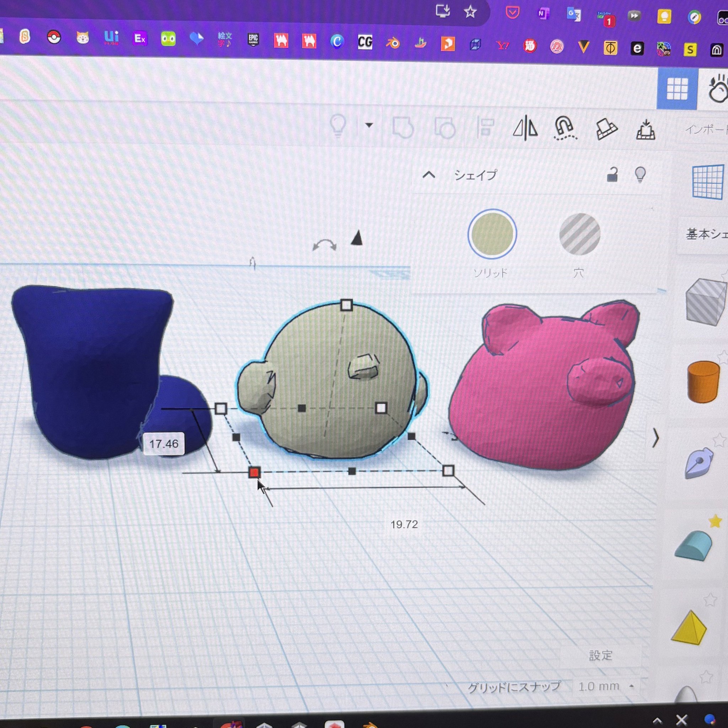The image size is (728, 728).
Task: Choose the ソリッド solid color swatch
Action: [492, 234]
